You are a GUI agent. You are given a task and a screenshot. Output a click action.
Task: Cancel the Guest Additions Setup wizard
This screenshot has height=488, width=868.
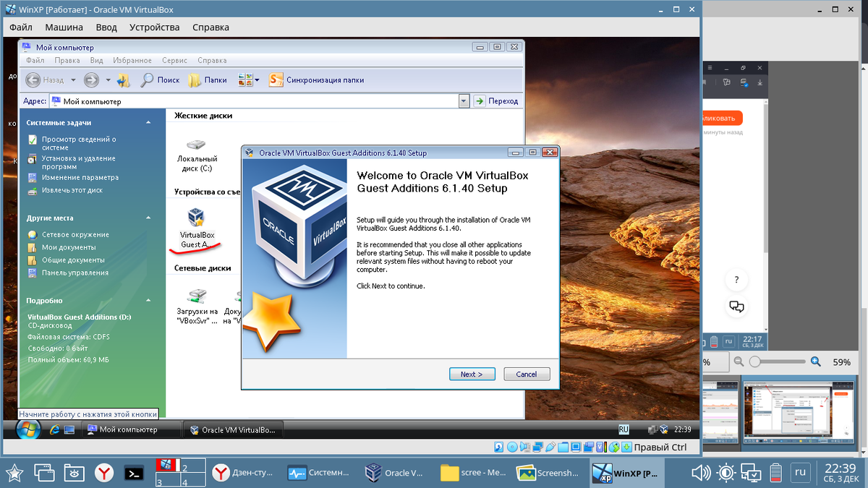point(527,374)
